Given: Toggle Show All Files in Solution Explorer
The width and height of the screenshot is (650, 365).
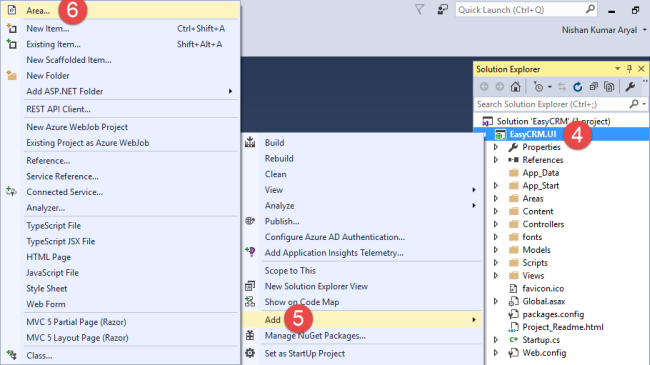Looking at the screenshot, I should tap(609, 87).
